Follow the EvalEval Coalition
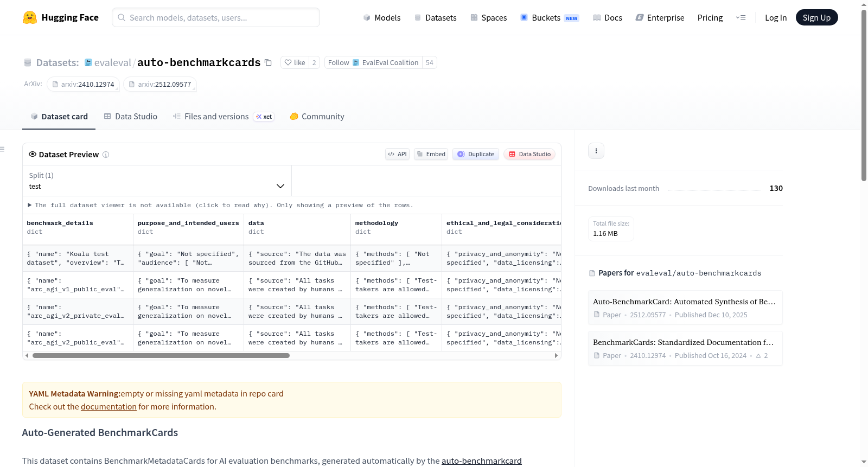The image size is (868, 467). pos(373,62)
